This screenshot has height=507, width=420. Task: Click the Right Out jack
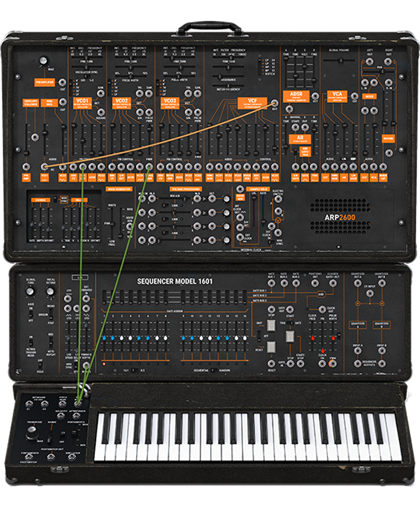pos(388,62)
